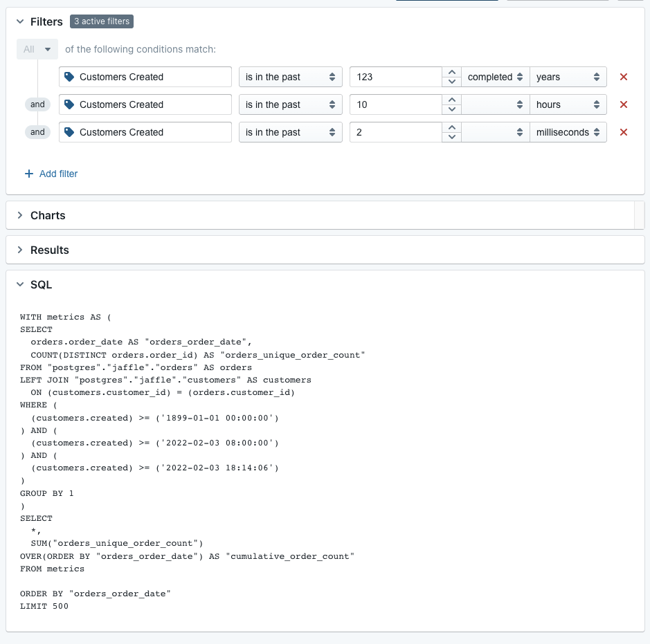Click the plus icon beside Add filter
This screenshot has width=650, height=644.
point(28,174)
